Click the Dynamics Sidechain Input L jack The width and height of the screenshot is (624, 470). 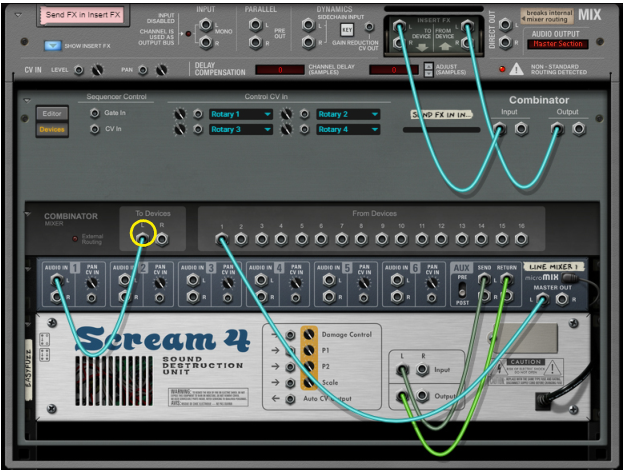308,25
